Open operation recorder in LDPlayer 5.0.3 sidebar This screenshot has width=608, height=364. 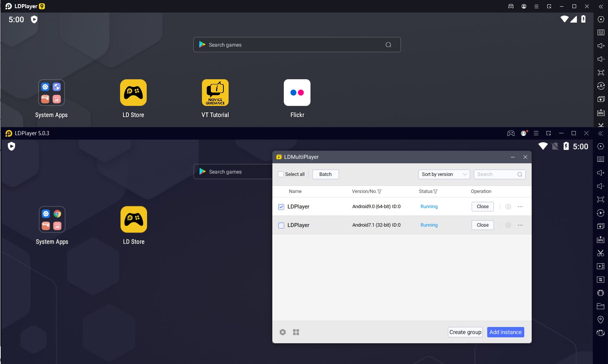click(x=601, y=213)
